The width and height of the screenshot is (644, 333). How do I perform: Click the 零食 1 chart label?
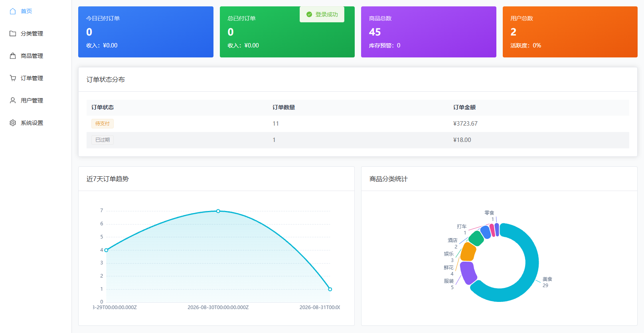(489, 216)
